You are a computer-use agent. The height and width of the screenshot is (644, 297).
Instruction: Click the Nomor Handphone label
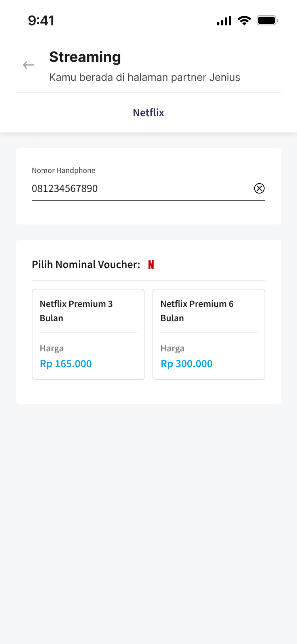coord(63,171)
